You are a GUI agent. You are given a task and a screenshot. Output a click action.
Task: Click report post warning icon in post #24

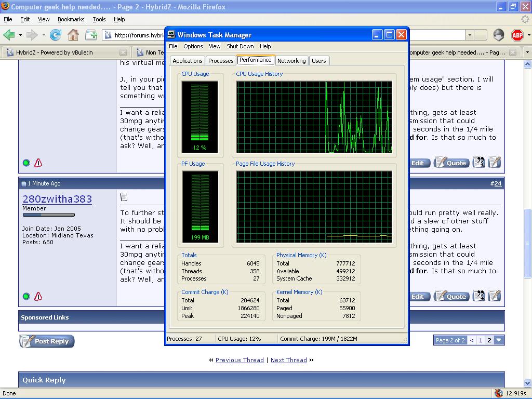[38, 296]
